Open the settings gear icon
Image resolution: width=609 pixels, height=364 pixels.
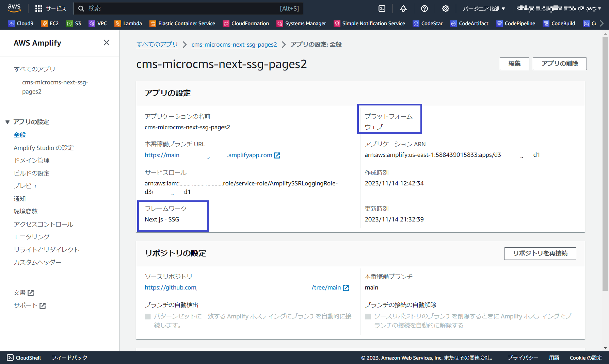click(x=445, y=9)
